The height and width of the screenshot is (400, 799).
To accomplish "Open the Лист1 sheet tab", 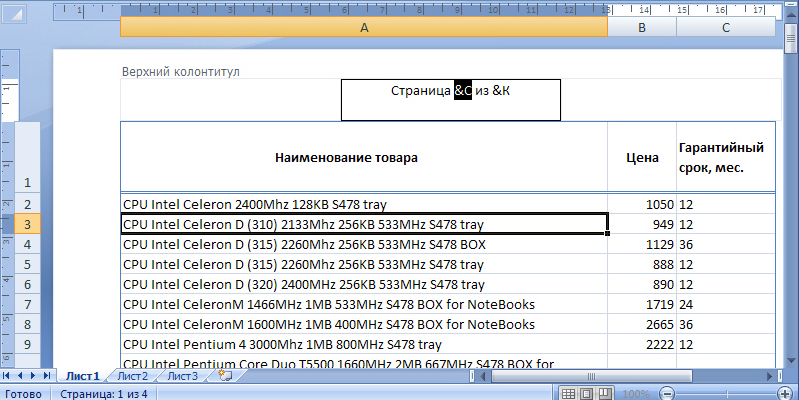I will [83, 376].
